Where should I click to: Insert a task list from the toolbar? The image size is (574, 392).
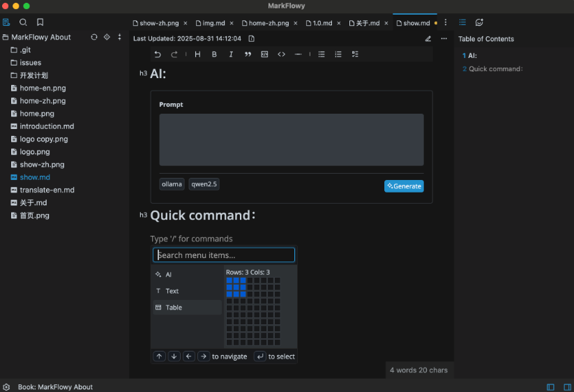(x=355, y=54)
